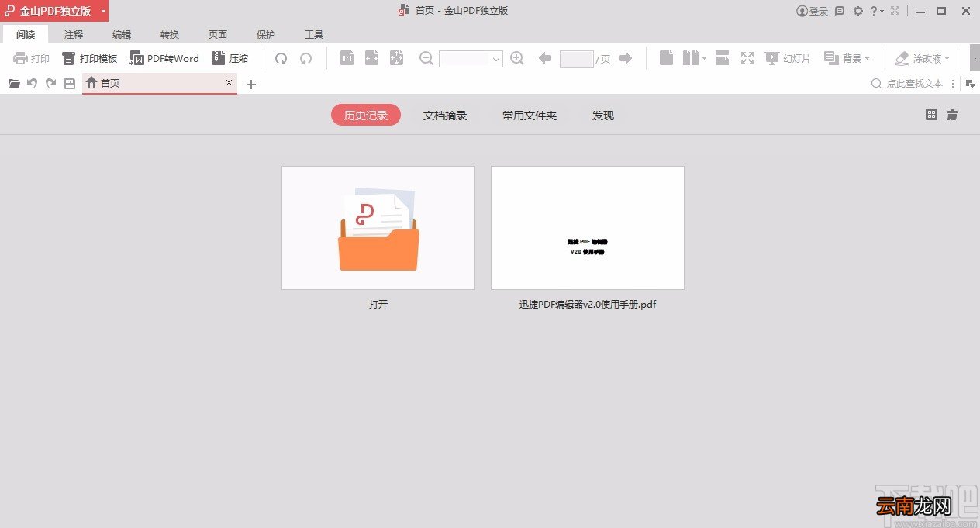Click the 打开 folder thumbnail
The width and height of the screenshot is (980, 528).
click(x=378, y=228)
